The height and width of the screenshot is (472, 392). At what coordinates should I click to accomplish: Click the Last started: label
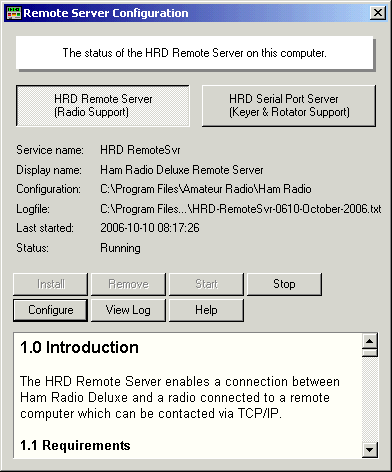(x=45, y=228)
